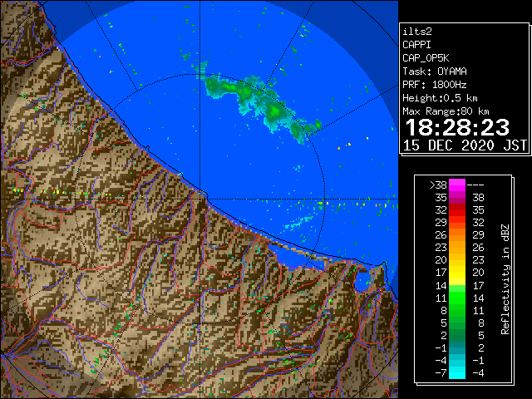Click the red legend color beside 32
Image resolution: width=532 pixels, height=399 pixels.
457,210
